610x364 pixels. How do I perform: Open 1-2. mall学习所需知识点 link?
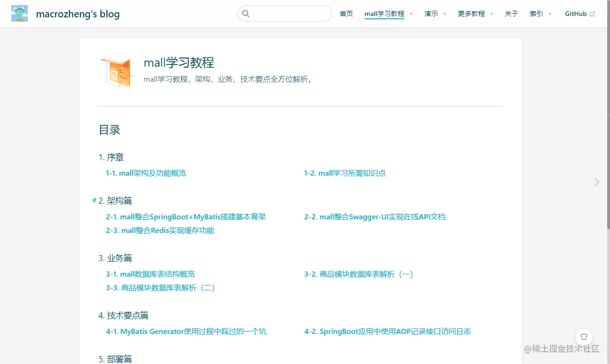click(x=345, y=173)
